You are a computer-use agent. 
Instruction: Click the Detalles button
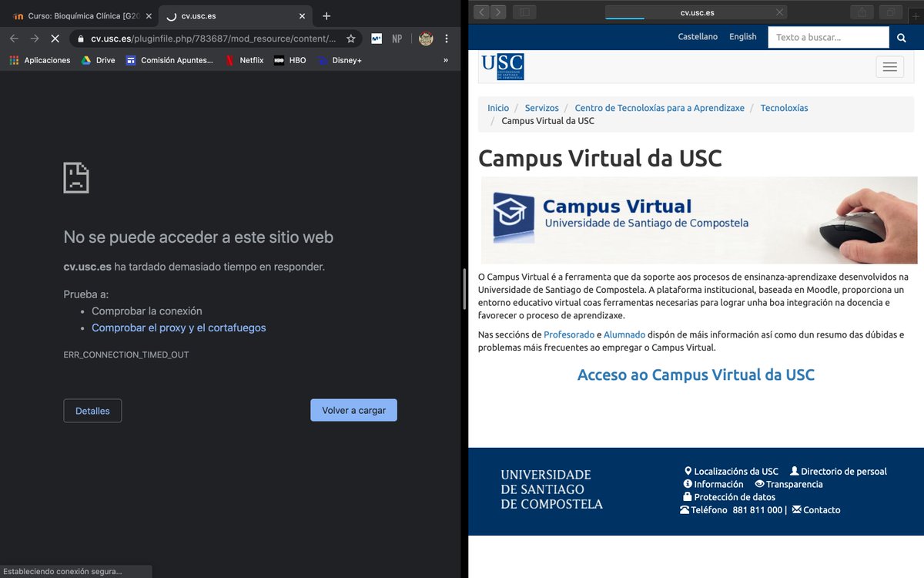pyautogui.click(x=92, y=411)
